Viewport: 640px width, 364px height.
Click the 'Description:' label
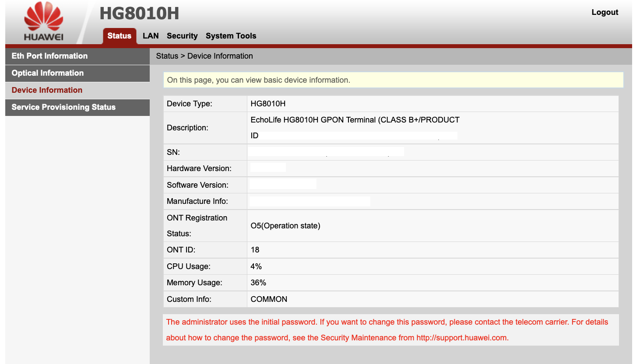(187, 128)
